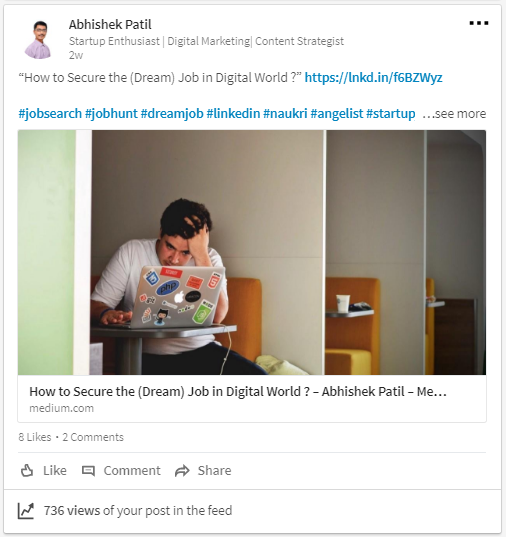This screenshot has width=506, height=537.
Task: Click the #dreamjob hashtag
Action: pos(172,113)
